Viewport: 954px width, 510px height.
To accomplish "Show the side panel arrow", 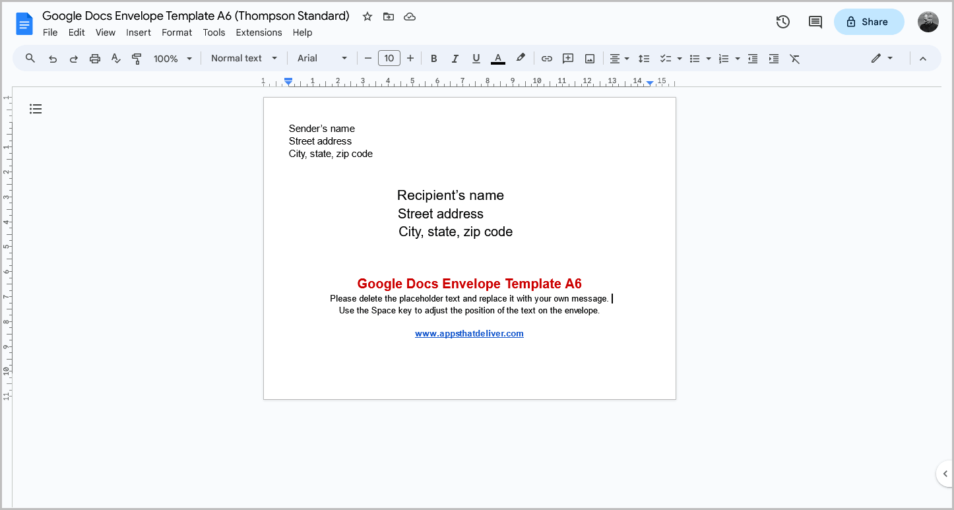I will [945, 473].
